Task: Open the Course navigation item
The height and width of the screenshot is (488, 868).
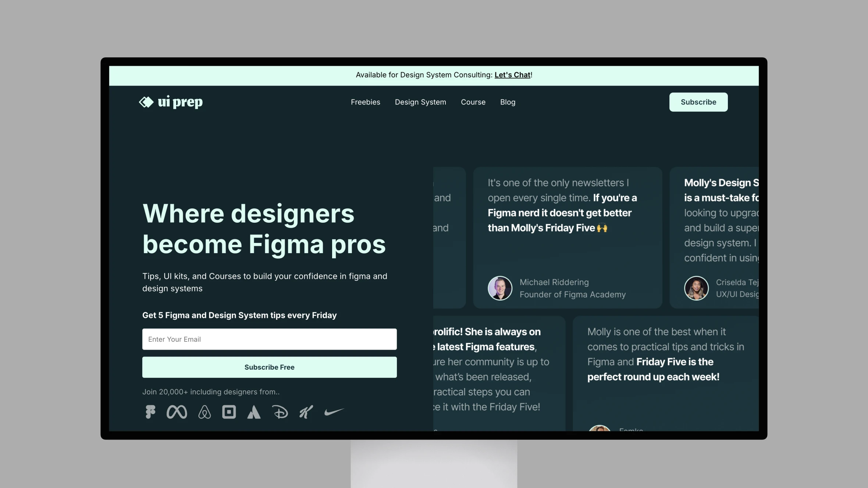Action: 473,102
